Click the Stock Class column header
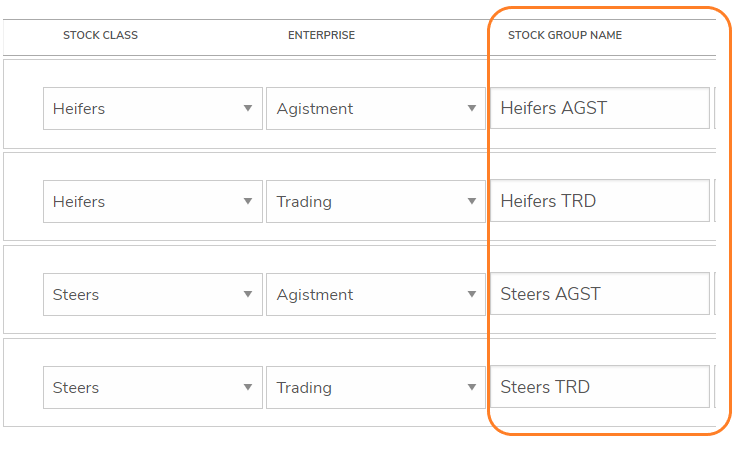 point(100,35)
